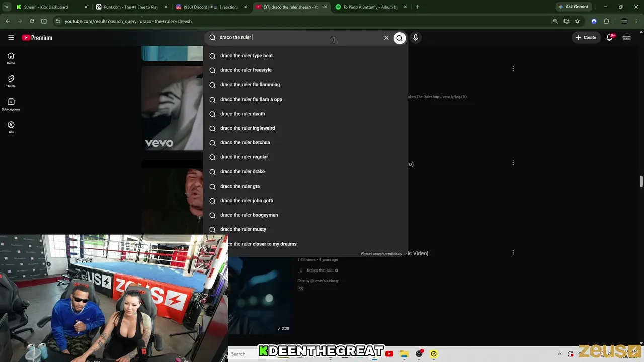
Task: Clear the YouTube search box text
Action: click(x=386, y=38)
